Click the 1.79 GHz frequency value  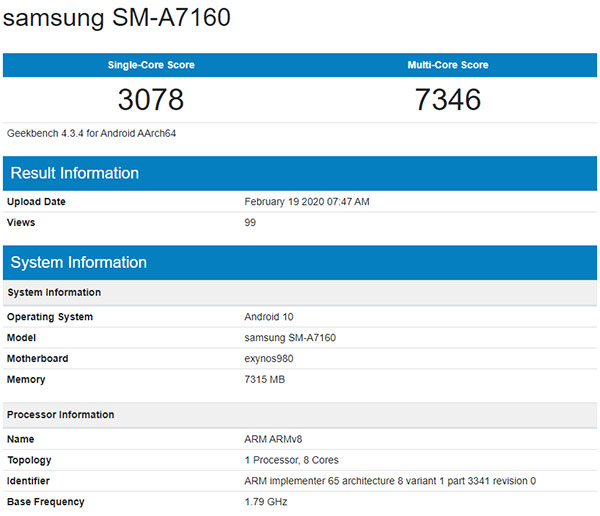[266, 502]
